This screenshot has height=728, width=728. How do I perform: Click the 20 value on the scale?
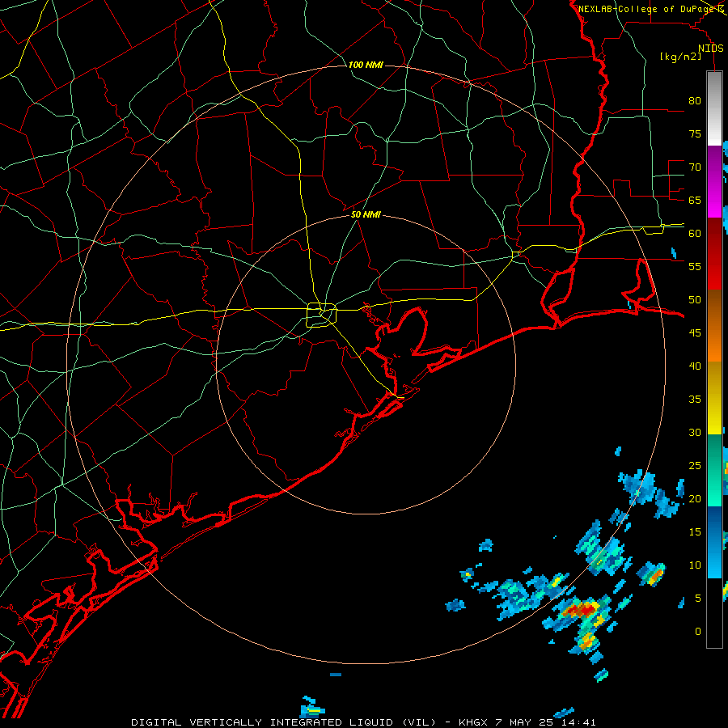pyautogui.click(x=695, y=498)
